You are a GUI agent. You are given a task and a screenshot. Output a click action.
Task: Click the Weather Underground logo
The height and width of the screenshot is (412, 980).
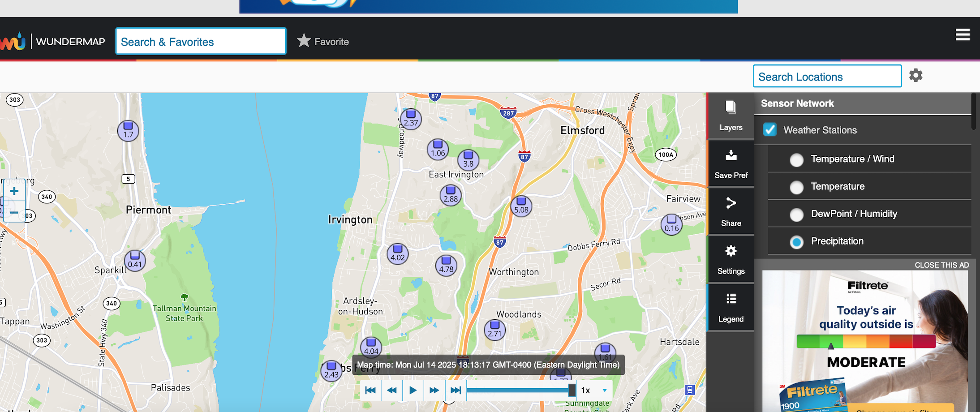tap(13, 41)
